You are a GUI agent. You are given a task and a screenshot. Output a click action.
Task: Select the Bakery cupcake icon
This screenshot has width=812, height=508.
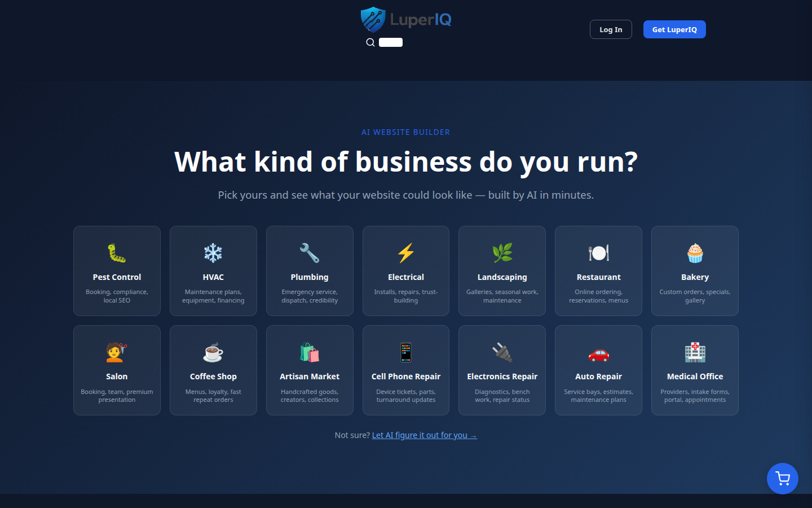[x=695, y=252]
